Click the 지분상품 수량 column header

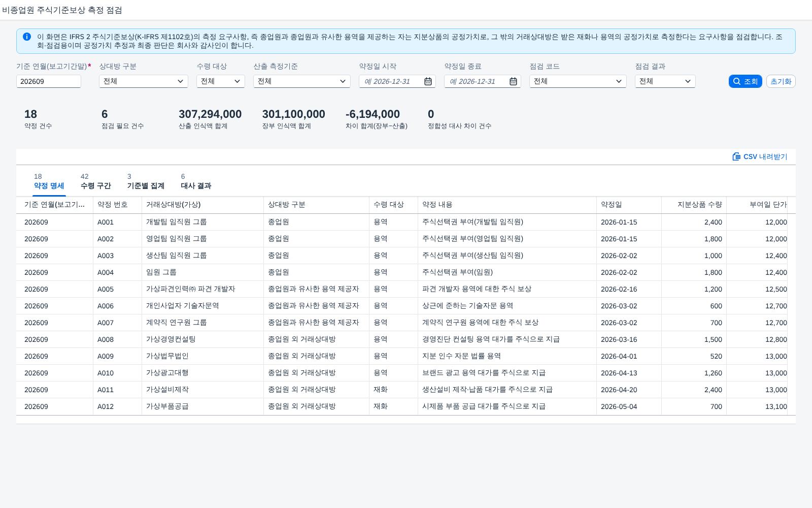694,205
